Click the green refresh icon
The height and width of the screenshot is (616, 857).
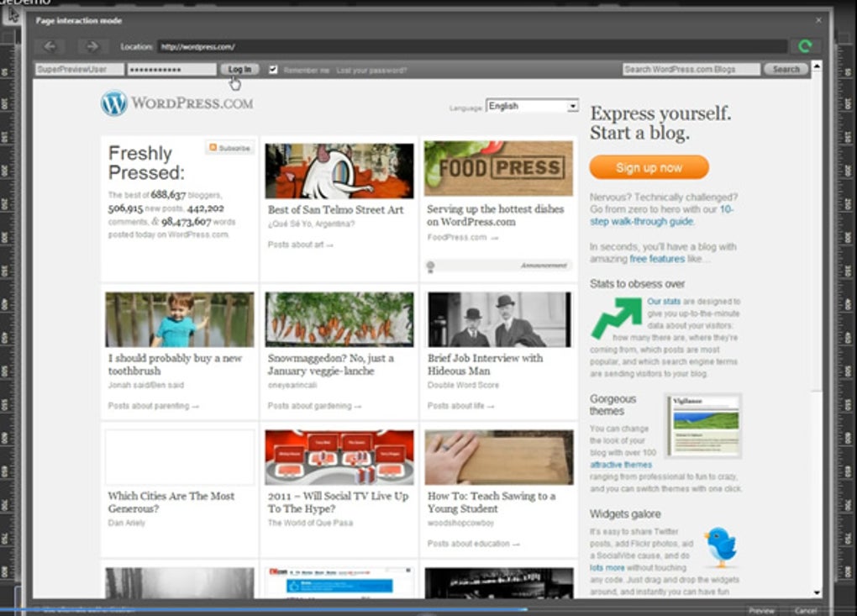coord(805,46)
